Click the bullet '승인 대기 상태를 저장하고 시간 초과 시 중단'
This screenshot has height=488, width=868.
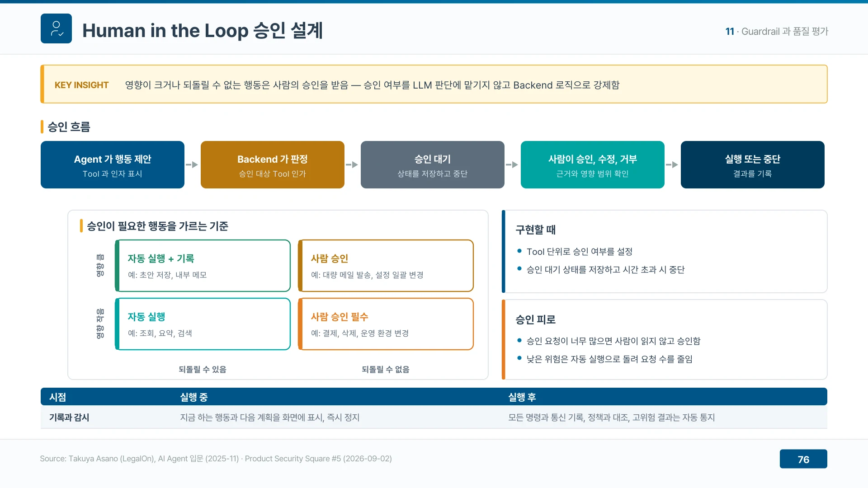[x=606, y=270]
